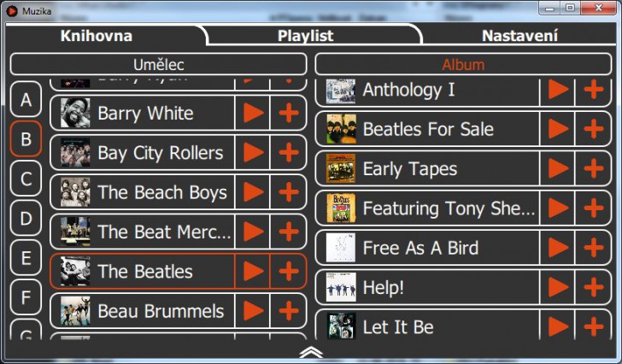The width and height of the screenshot is (622, 364).
Task: Add Let It Be to playlist
Action: pyautogui.click(x=594, y=326)
